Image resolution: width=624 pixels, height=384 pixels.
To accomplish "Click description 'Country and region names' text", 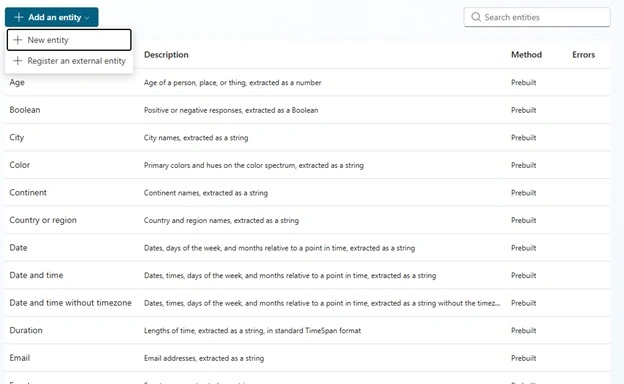I will click(x=221, y=220).
